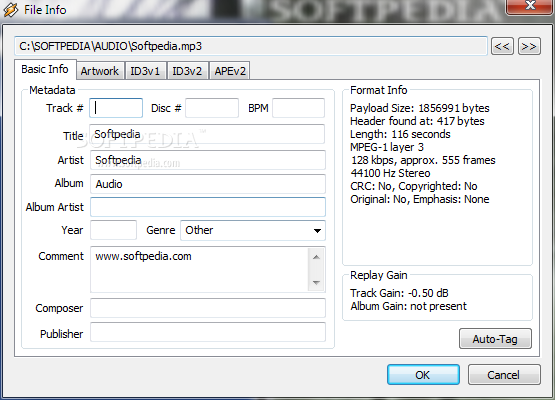Click the Disc # input field
Screen dimensions: 555x400
pyautogui.click(x=212, y=108)
